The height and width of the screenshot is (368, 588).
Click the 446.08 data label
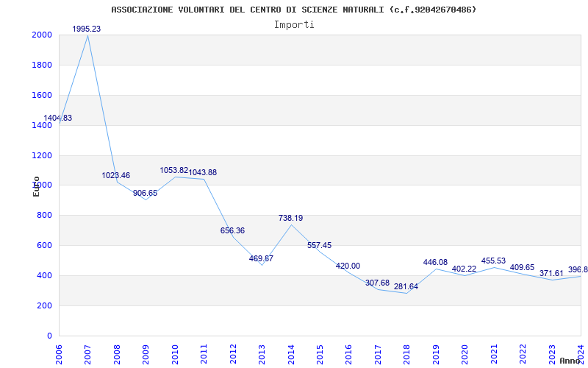coord(435,262)
